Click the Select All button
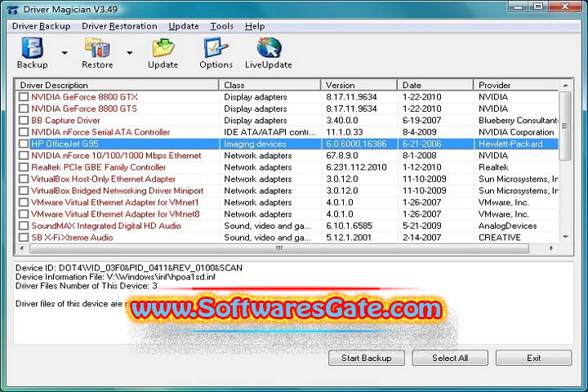 point(450,358)
